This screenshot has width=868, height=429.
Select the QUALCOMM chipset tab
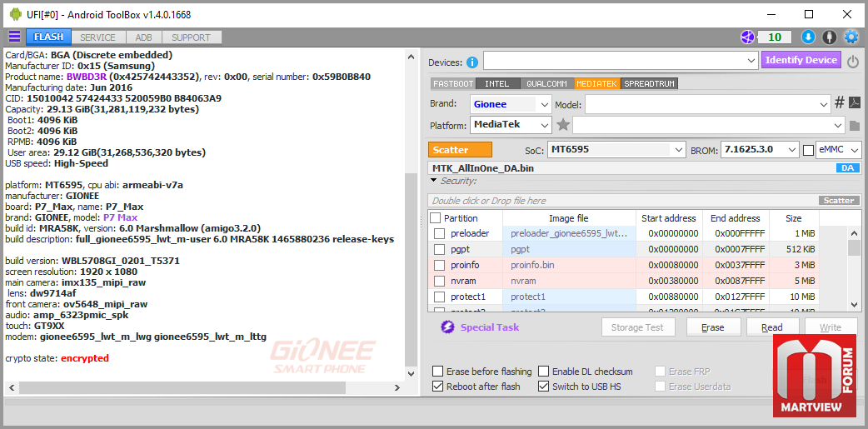[546, 84]
